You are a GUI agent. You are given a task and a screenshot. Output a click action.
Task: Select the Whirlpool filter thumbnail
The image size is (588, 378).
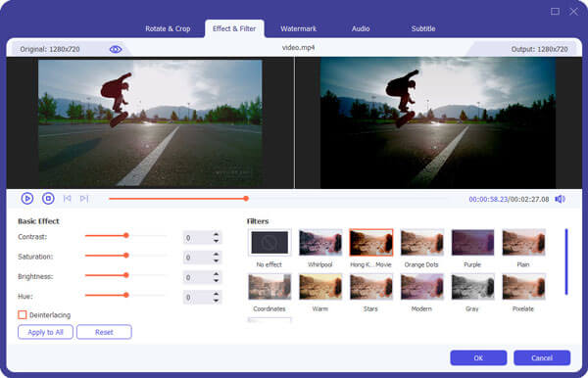coord(320,243)
